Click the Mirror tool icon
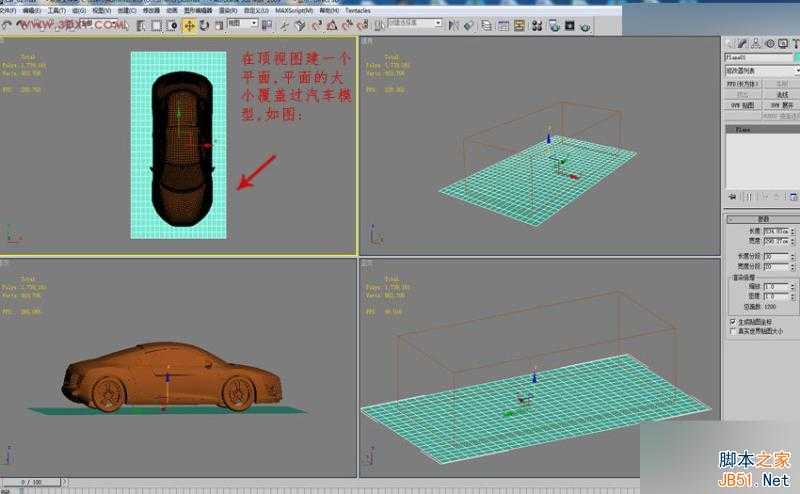The height and width of the screenshot is (494, 800). 453,26
